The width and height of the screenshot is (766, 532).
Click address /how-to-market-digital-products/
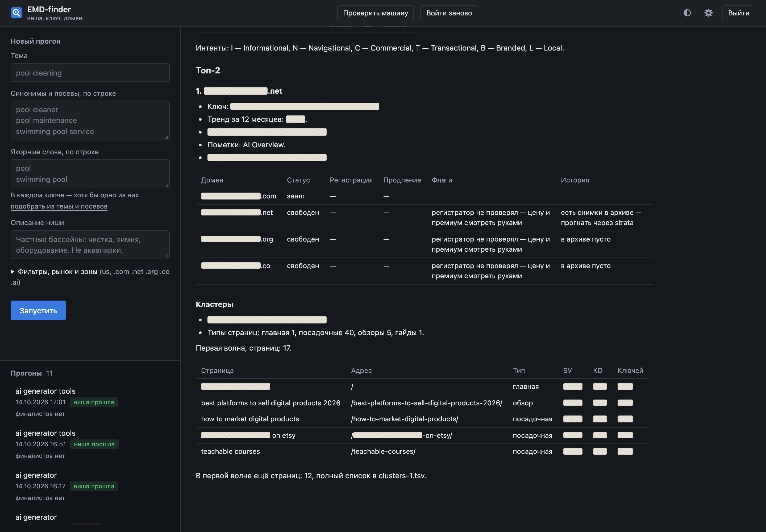pos(404,419)
